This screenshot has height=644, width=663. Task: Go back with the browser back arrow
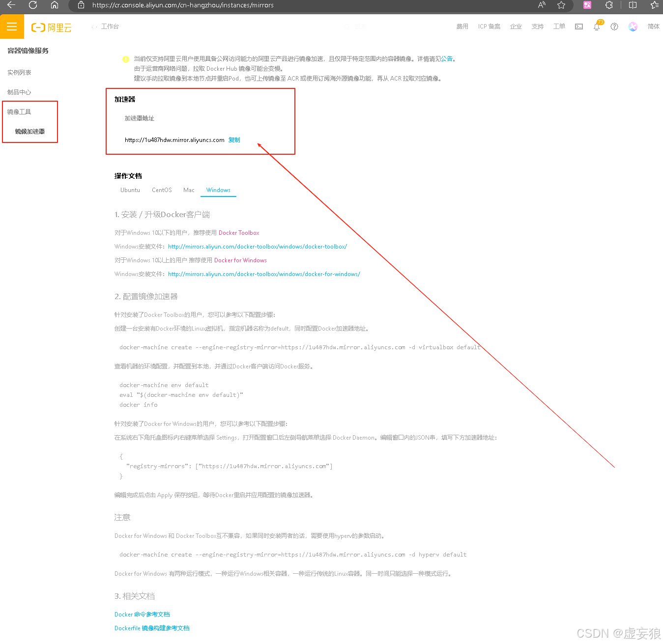click(11, 5)
